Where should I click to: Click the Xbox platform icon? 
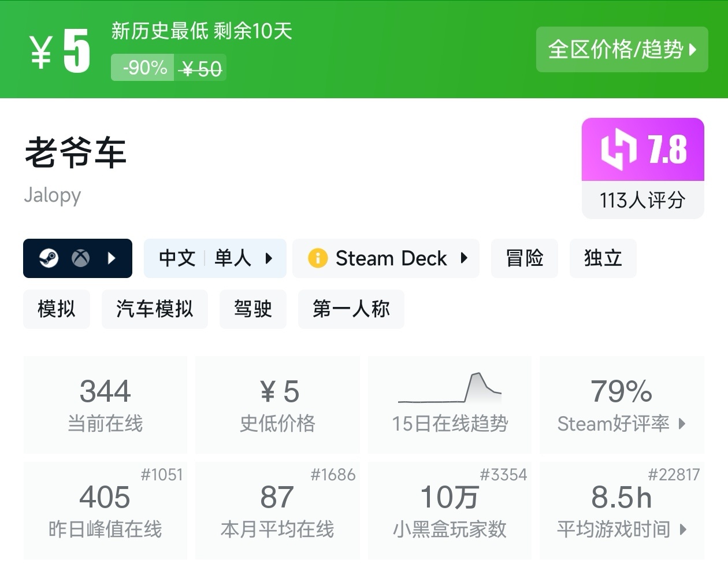click(x=80, y=258)
